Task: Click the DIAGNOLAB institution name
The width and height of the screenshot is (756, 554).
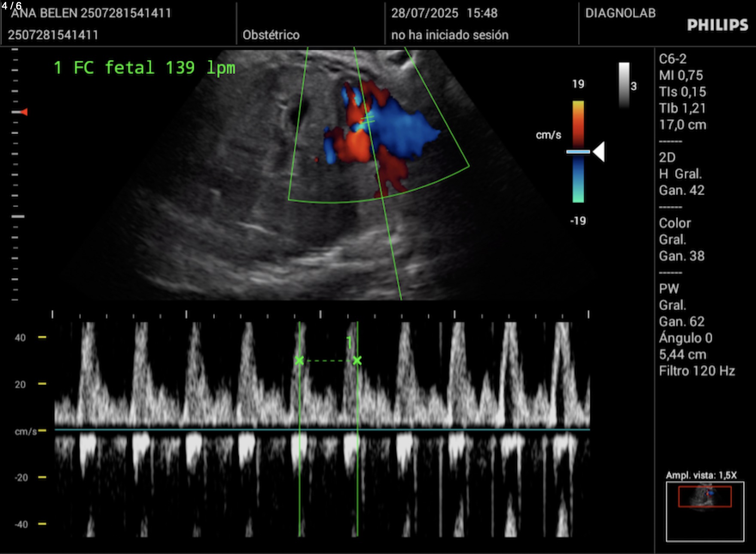Action: tap(620, 13)
